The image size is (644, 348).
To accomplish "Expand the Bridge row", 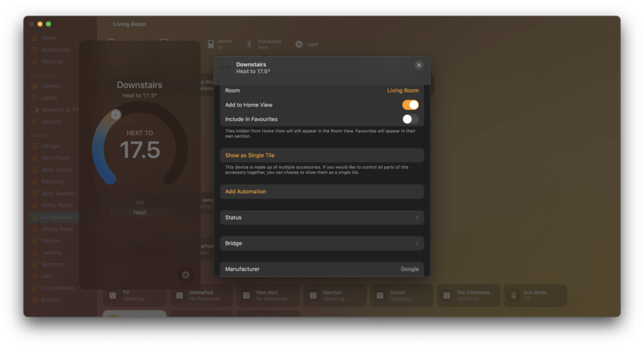I will [x=321, y=244].
